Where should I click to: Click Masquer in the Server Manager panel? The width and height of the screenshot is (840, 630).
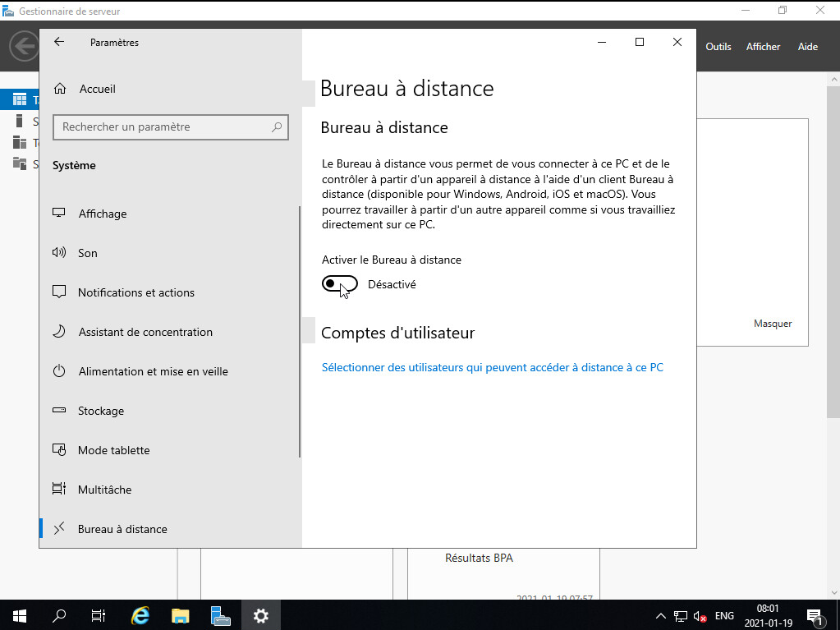point(772,324)
